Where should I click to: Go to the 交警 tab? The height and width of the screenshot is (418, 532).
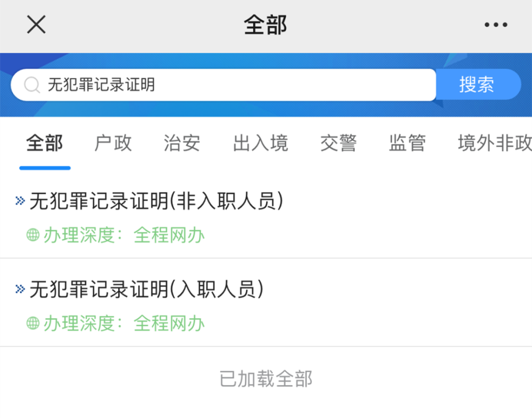338,143
